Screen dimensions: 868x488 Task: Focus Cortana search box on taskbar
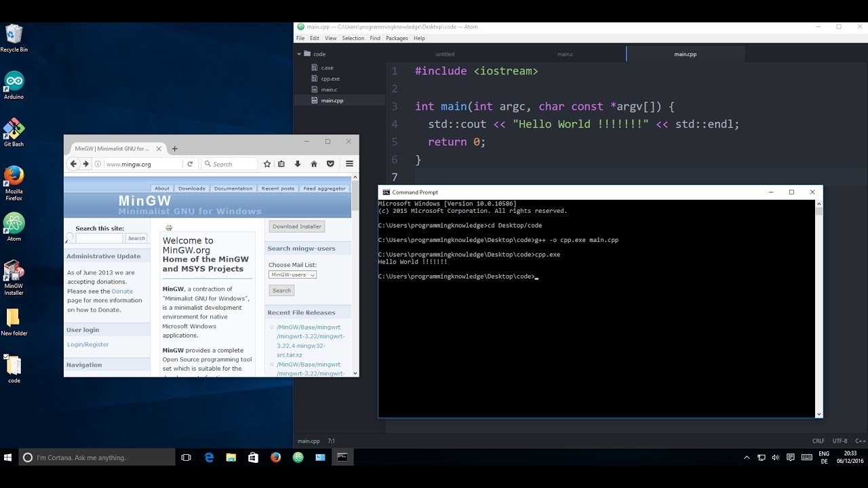96,457
